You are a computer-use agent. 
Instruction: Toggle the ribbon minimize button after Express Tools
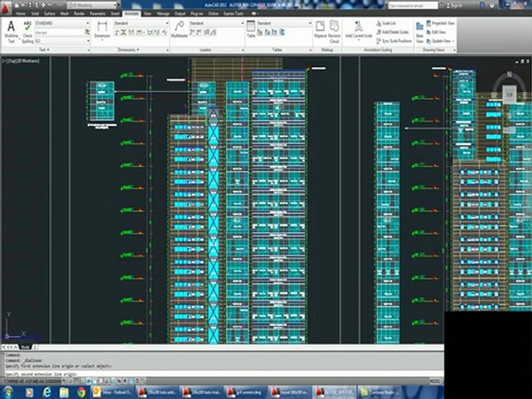[x=254, y=13]
